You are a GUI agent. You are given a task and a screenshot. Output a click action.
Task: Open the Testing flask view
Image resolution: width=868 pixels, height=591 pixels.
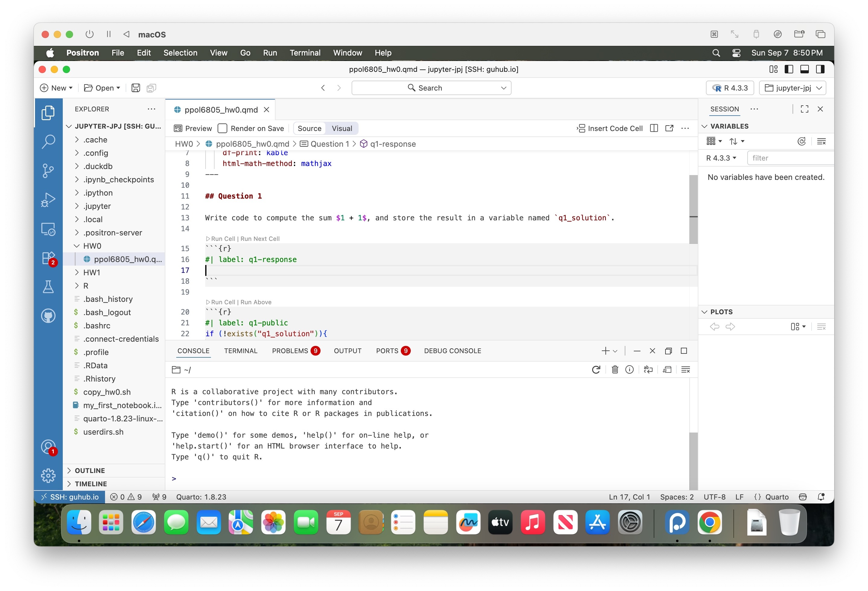[x=48, y=287]
